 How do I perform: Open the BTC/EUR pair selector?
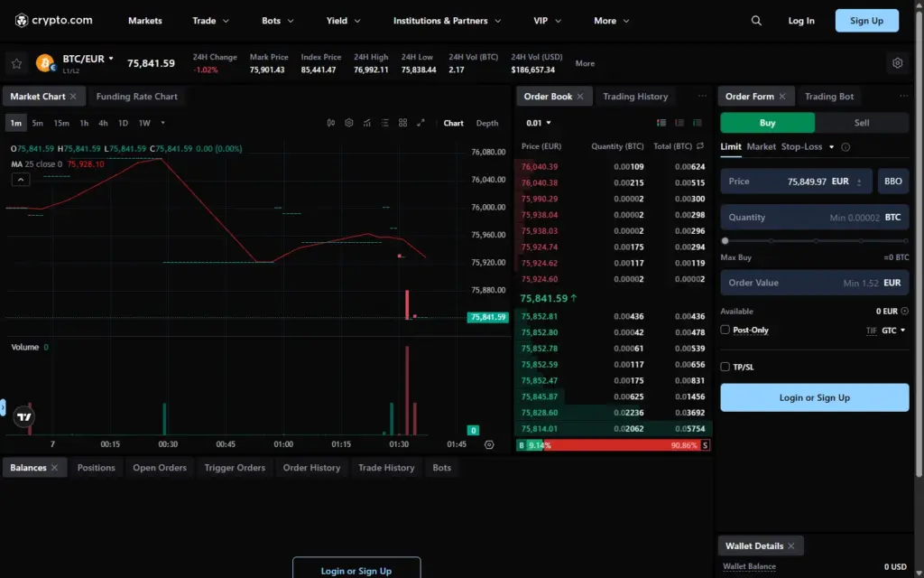(x=88, y=59)
